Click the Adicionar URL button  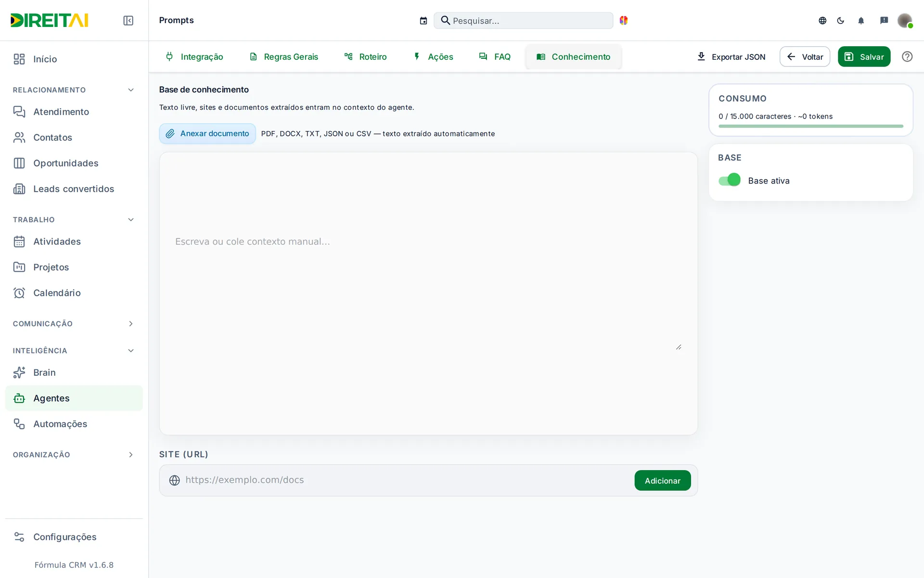[x=662, y=480]
